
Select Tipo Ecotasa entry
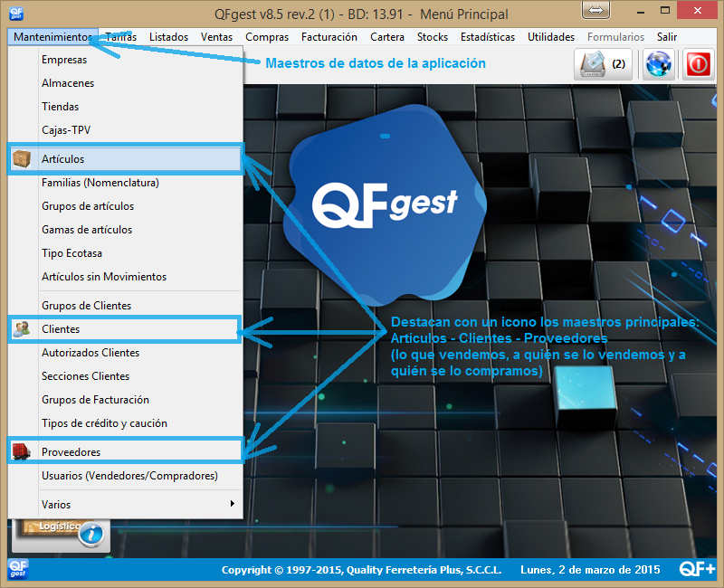[x=125, y=253]
